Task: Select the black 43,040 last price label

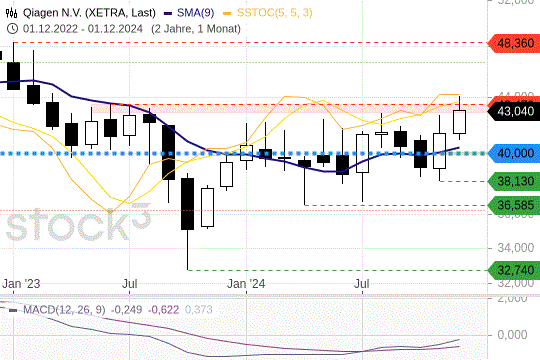Action: [x=514, y=111]
